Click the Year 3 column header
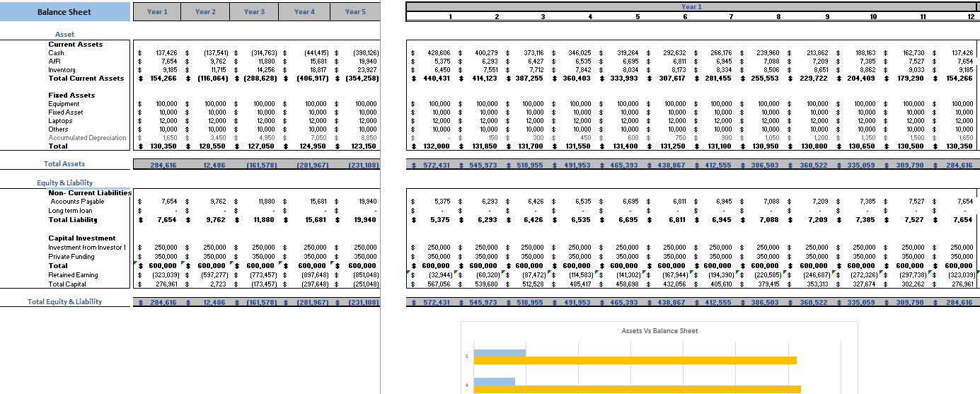 (x=254, y=11)
